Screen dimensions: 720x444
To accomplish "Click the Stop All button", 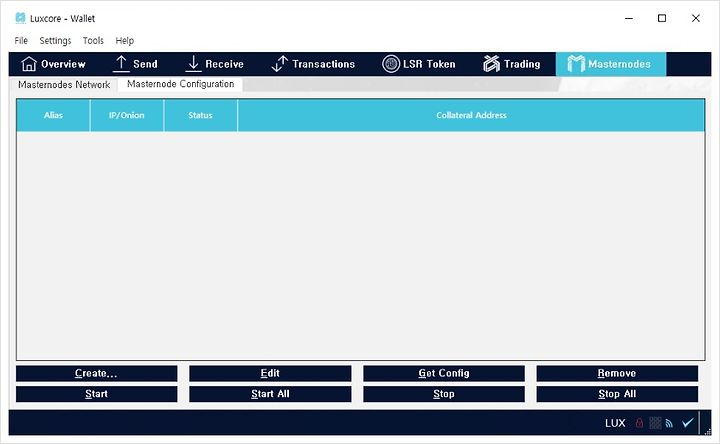I will [617, 394].
